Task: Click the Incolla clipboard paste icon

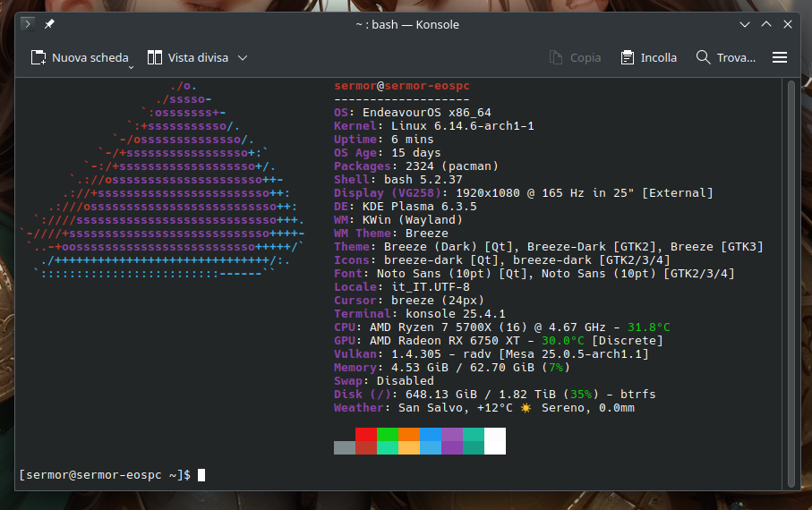Action: 628,57
